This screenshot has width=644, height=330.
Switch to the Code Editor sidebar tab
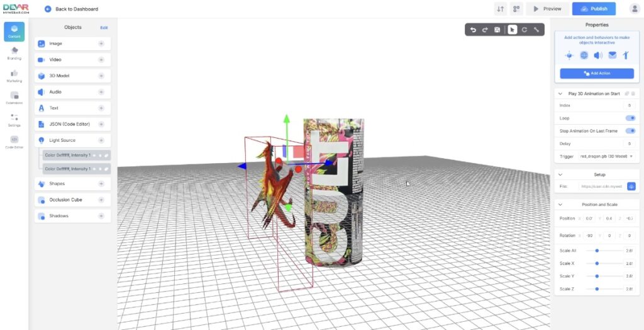pyautogui.click(x=14, y=142)
